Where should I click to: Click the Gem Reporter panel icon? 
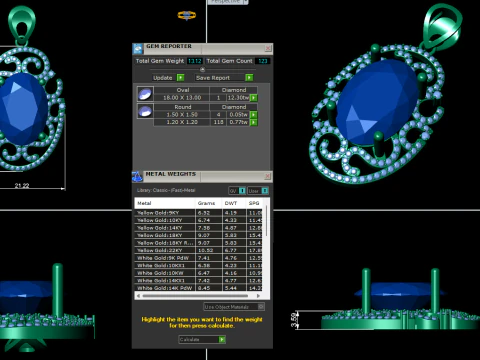138,49
